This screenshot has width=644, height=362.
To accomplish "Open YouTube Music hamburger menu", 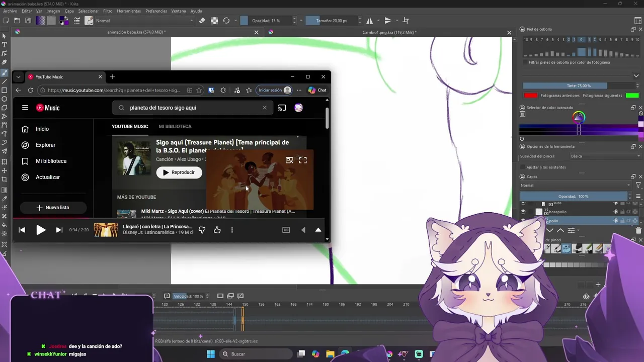I will click(x=25, y=108).
